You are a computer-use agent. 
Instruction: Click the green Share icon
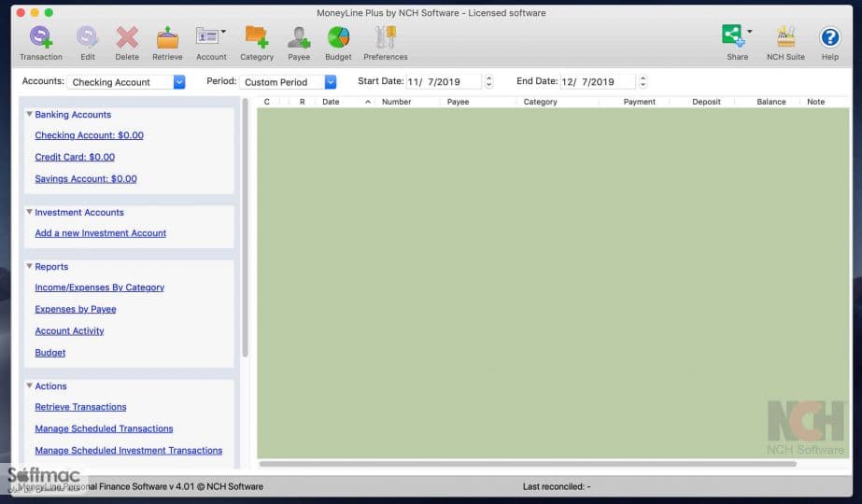pos(733,35)
